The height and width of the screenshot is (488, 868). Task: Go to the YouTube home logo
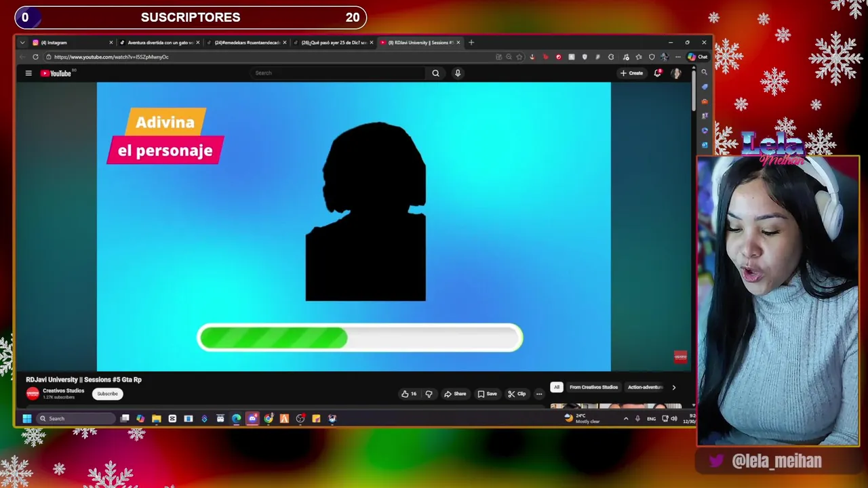point(56,73)
